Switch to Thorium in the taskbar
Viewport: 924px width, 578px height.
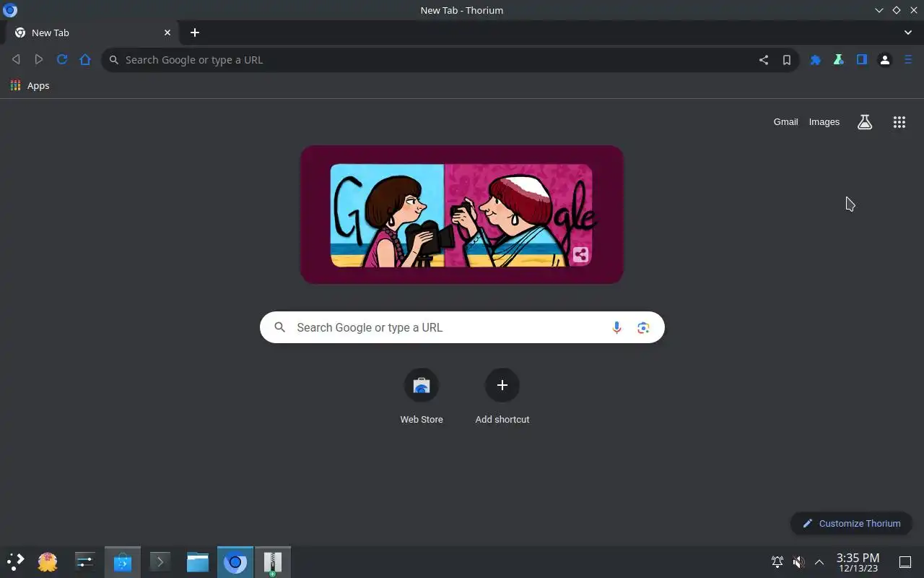[235, 561]
